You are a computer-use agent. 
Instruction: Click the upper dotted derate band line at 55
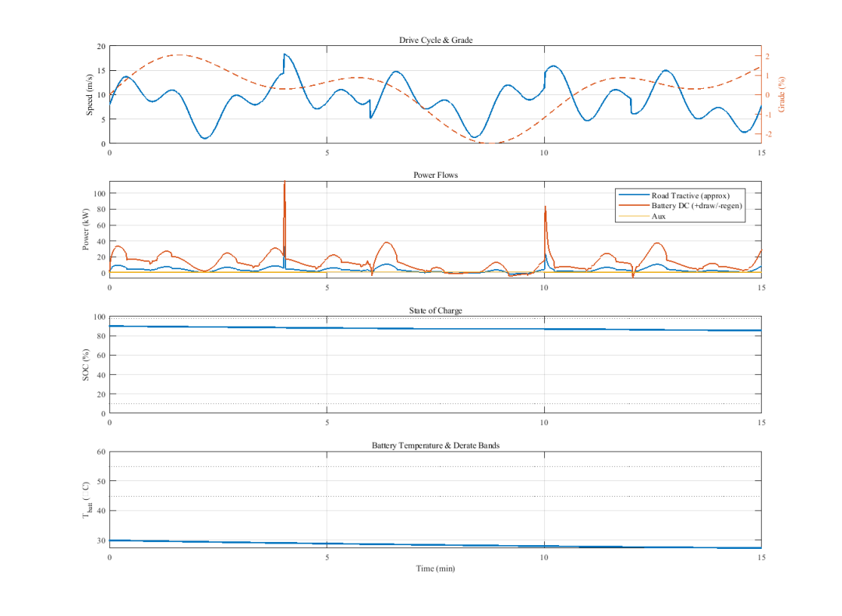click(x=436, y=467)
